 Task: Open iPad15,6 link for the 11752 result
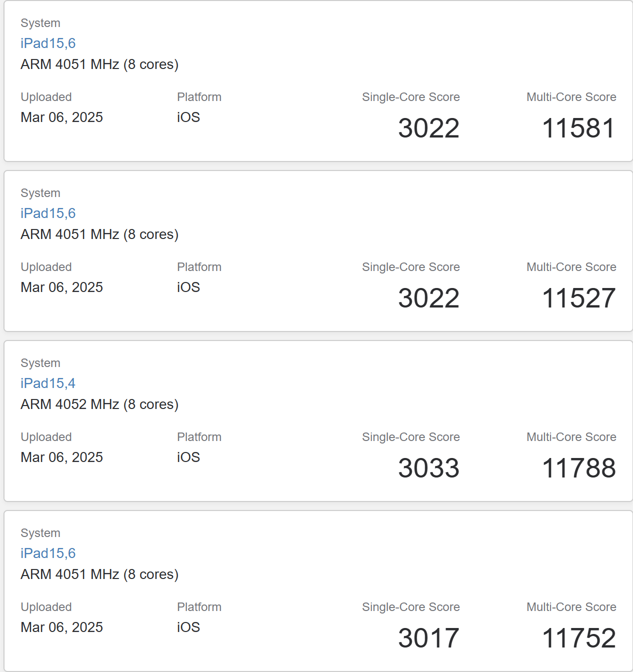point(48,553)
